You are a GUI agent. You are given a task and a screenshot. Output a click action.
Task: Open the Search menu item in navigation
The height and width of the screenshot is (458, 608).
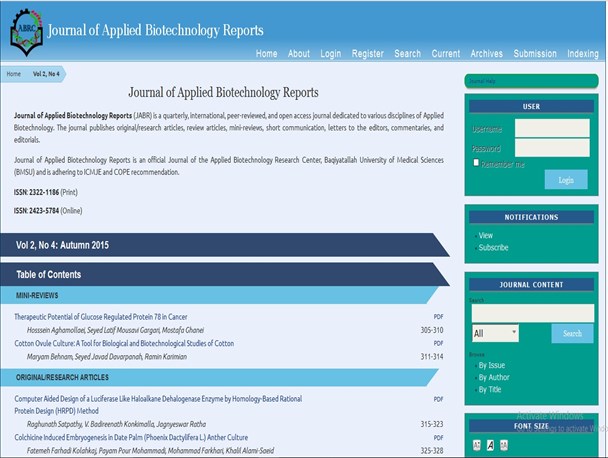[x=408, y=54]
